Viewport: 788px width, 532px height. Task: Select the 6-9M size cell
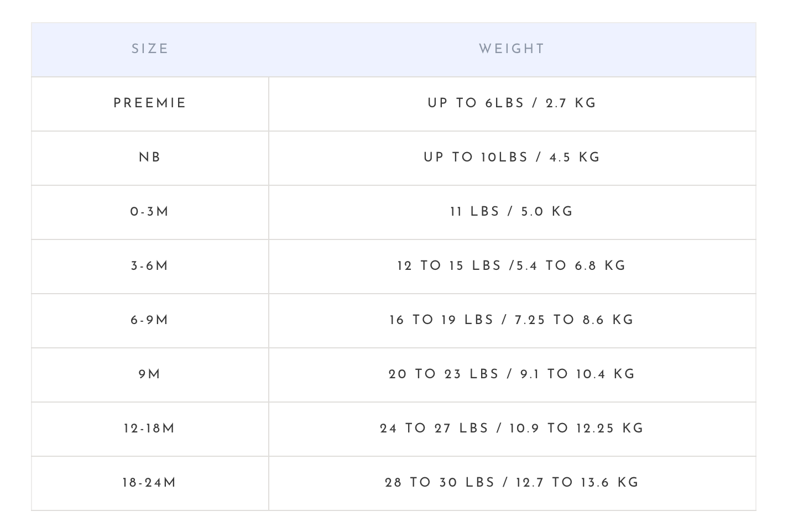click(x=150, y=321)
